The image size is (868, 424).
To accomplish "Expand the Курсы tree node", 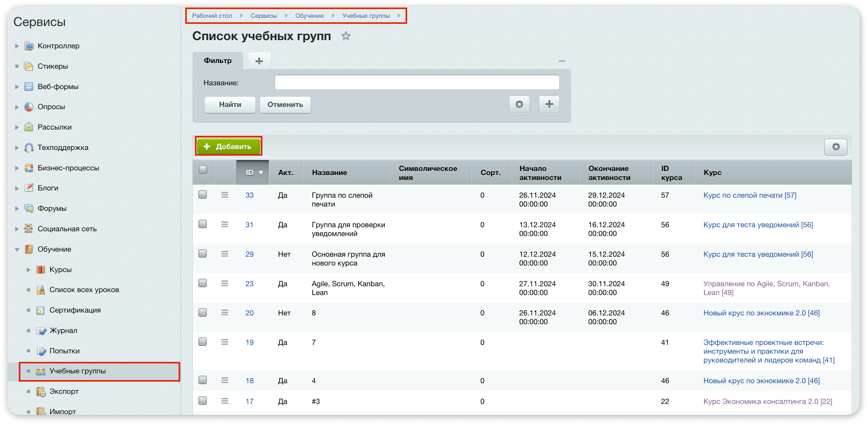I will click(x=29, y=269).
